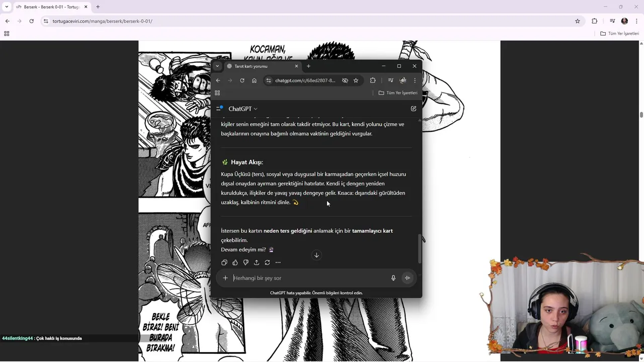Open a new tab in the ChatGPT window
644x362 pixels.
[308, 66]
